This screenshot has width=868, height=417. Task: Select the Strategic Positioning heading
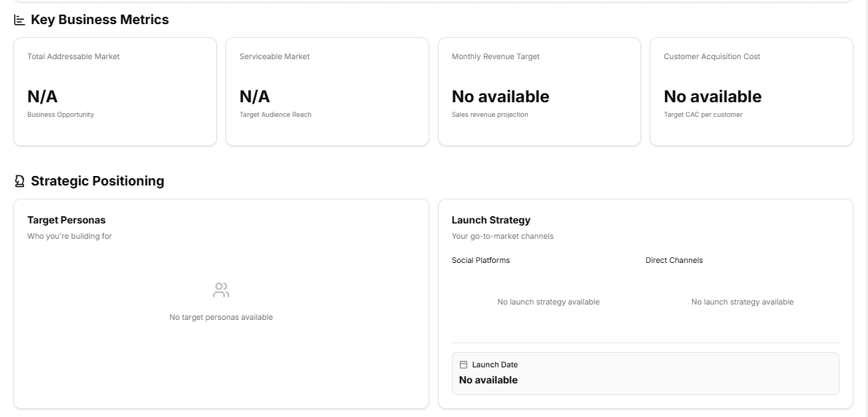(x=97, y=181)
